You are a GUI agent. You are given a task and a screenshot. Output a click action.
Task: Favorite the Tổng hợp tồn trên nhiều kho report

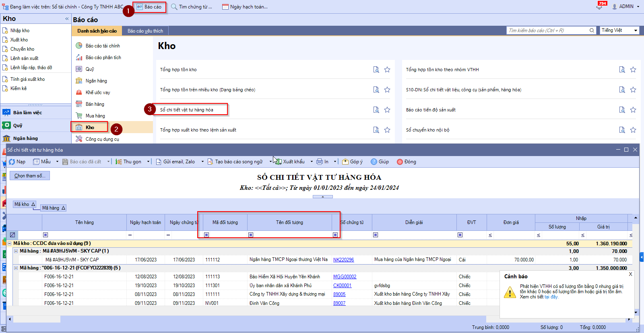pos(387,90)
